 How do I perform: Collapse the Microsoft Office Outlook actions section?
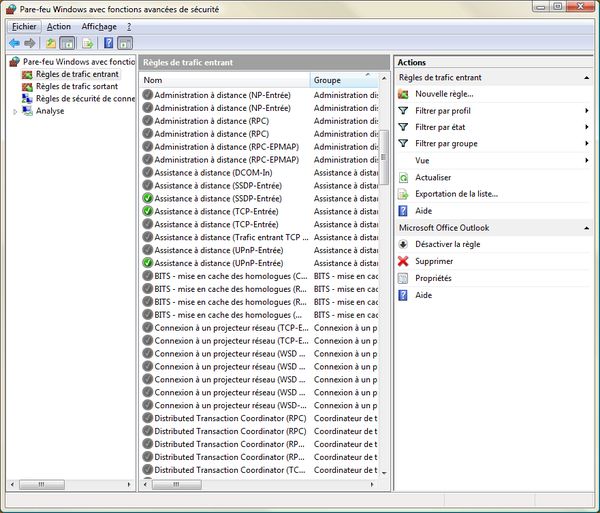click(586, 228)
